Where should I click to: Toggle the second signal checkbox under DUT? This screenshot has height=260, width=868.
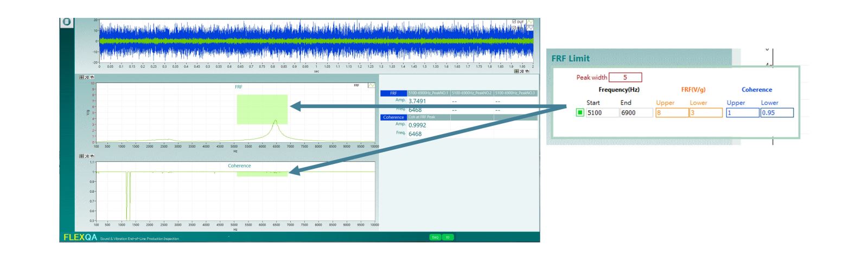[514, 28]
